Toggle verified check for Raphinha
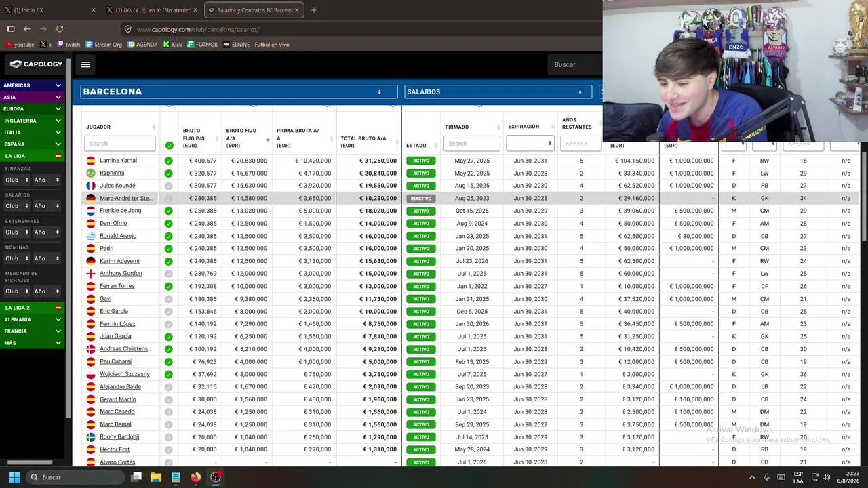 pos(169,174)
